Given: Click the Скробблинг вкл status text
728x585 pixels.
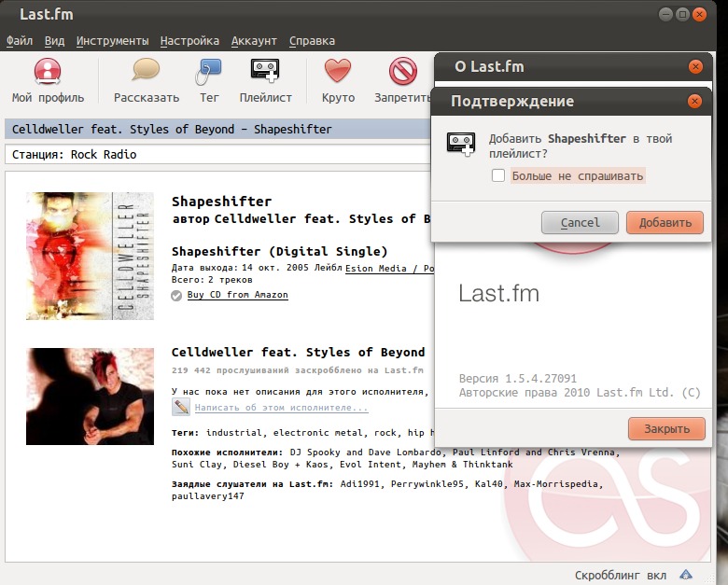Looking at the screenshot, I should point(621,576).
